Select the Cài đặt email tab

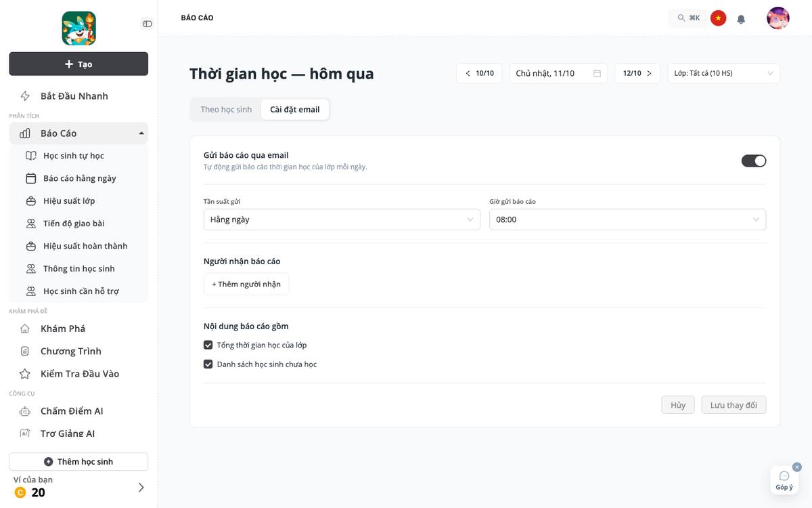[x=295, y=110]
